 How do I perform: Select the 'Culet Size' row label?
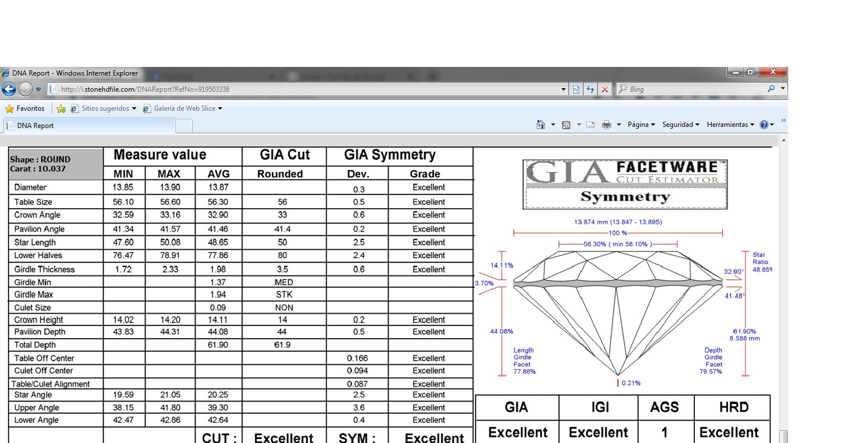pyautogui.click(x=32, y=307)
